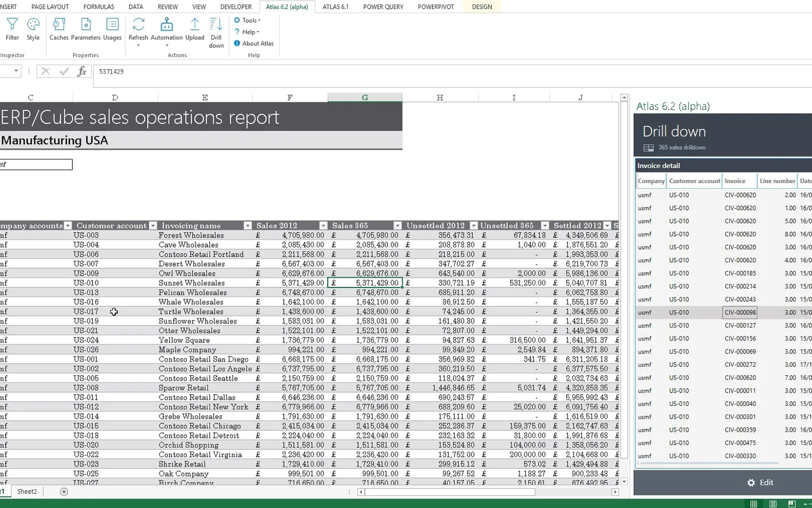This screenshot has width=812, height=508.
Task: Click the company filter input box ending in mf
Action: pyautogui.click(x=36, y=165)
